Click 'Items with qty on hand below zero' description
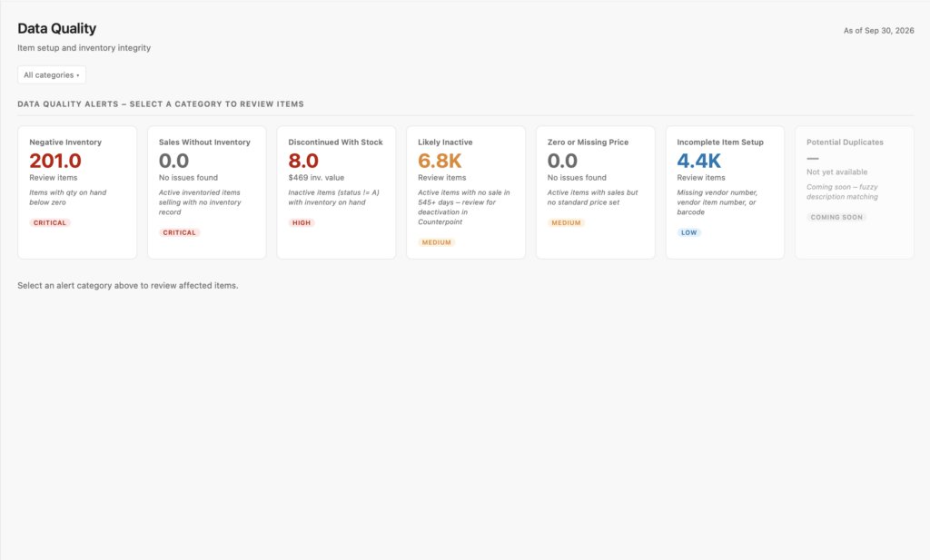Image resolution: width=930 pixels, height=560 pixels. tap(67, 197)
